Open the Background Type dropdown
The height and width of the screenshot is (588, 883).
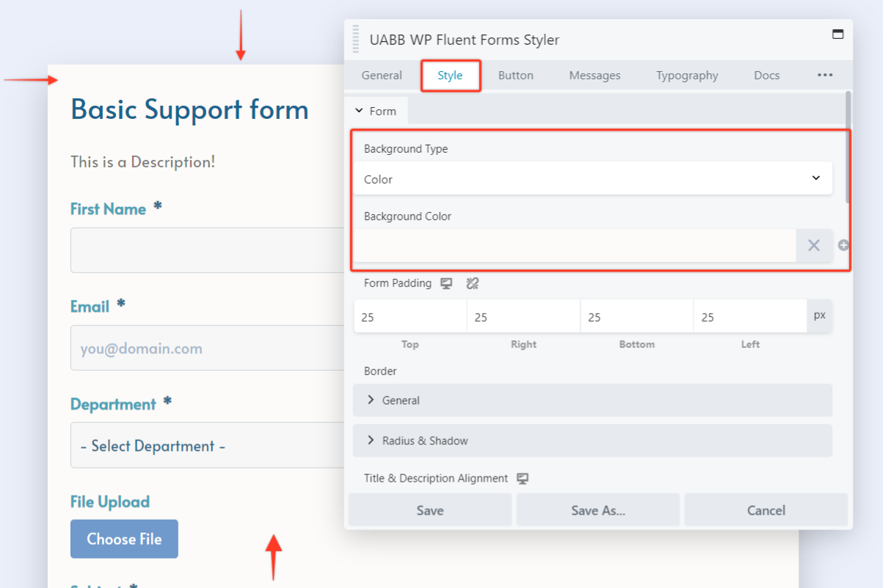click(592, 178)
